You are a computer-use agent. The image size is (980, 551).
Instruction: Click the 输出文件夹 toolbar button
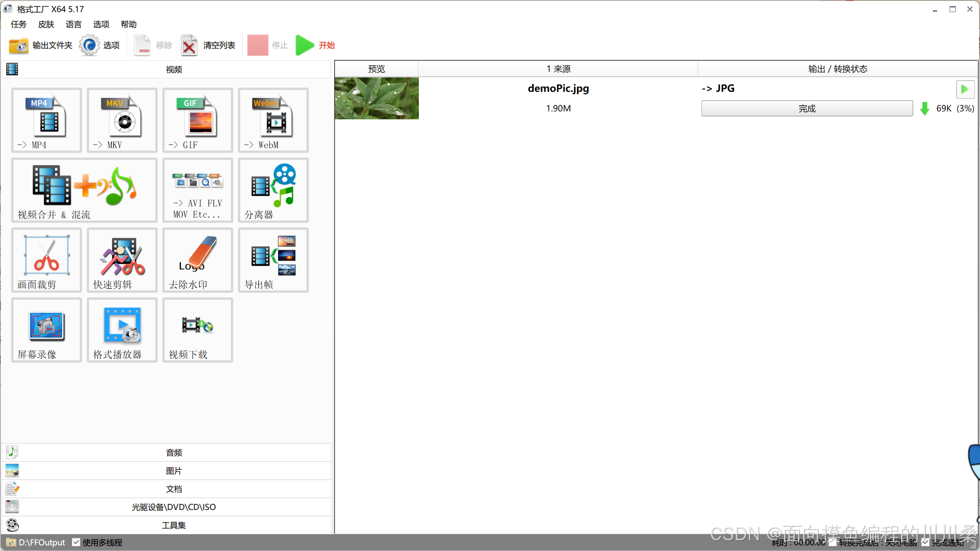click(41, 45)
